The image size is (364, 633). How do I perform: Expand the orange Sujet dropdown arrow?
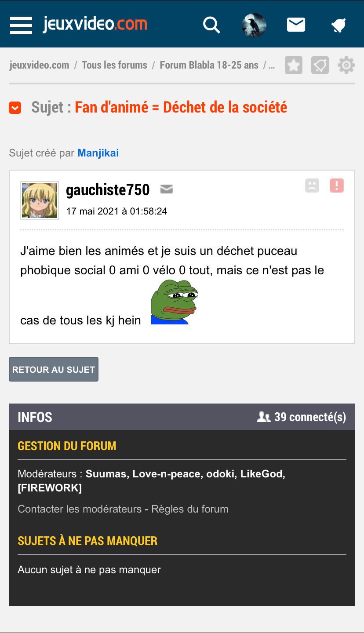[15, 108]
